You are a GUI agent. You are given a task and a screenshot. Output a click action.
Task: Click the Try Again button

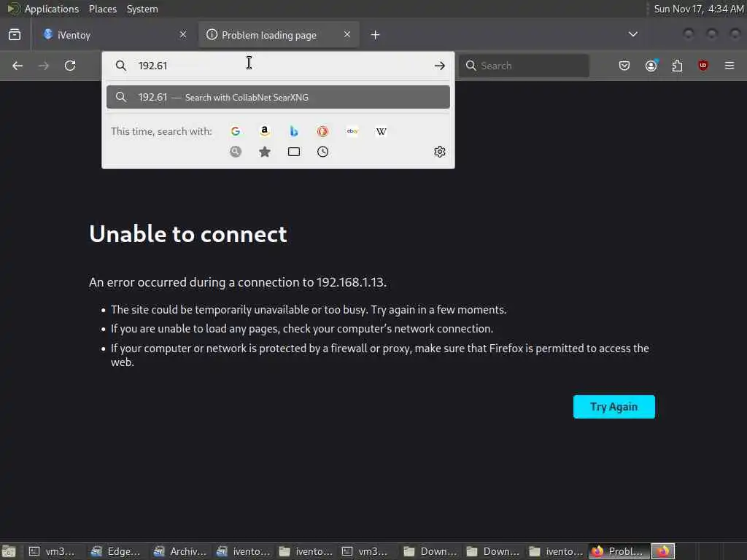614,407
